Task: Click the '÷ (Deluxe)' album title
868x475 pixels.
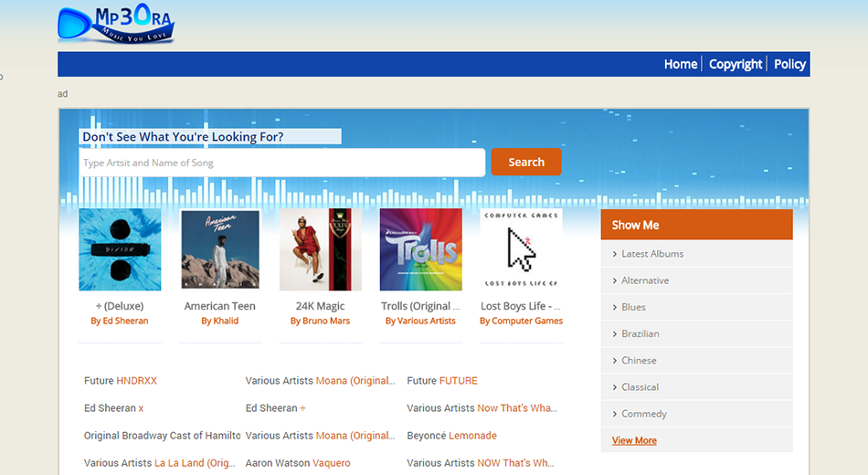Action: point(120,306)
